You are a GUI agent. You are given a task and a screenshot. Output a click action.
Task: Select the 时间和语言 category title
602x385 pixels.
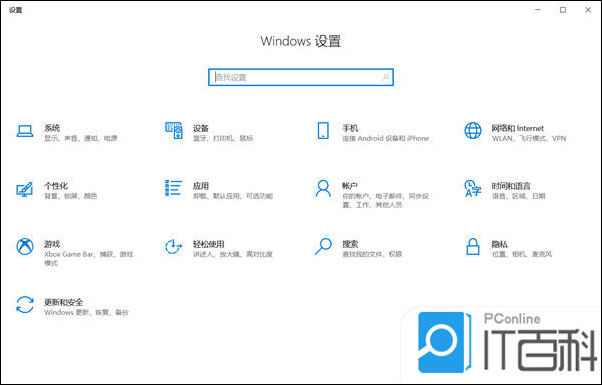[511, 186]
